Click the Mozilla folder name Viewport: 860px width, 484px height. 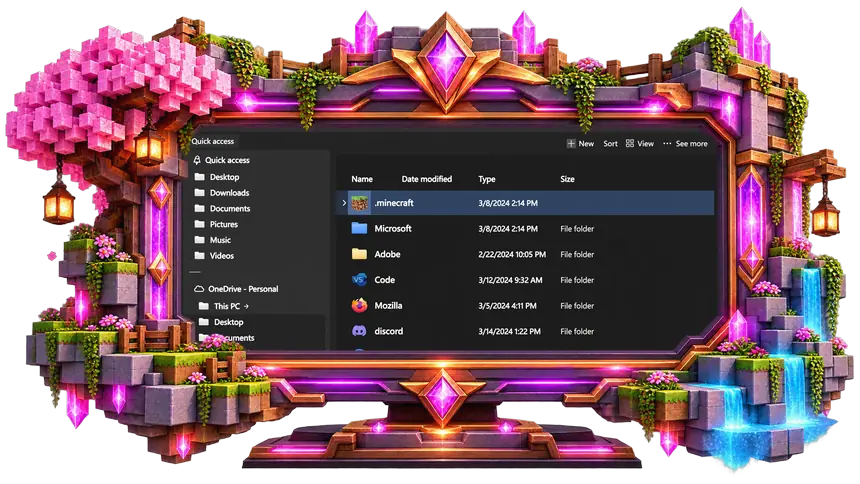[388, 306]
